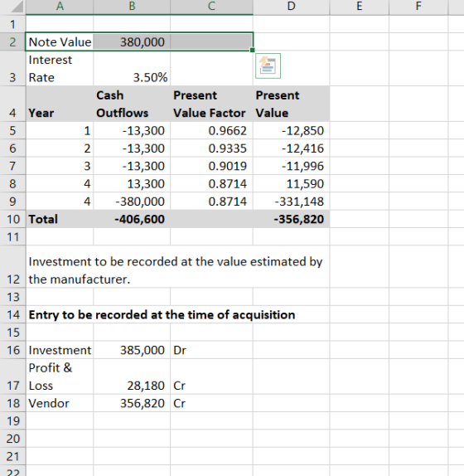Select the -356,820 total present value cell
The height and width of the screenshot is (476, 464).
tap(291, 219)
